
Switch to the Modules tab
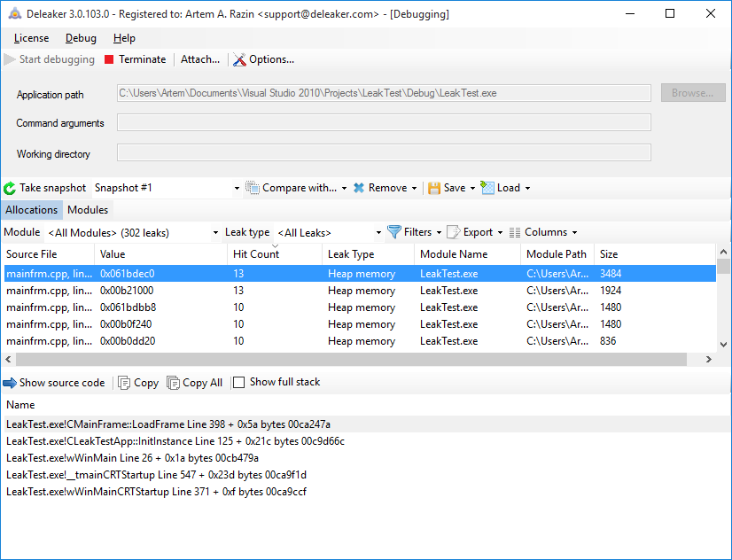(x=87, y=210)
